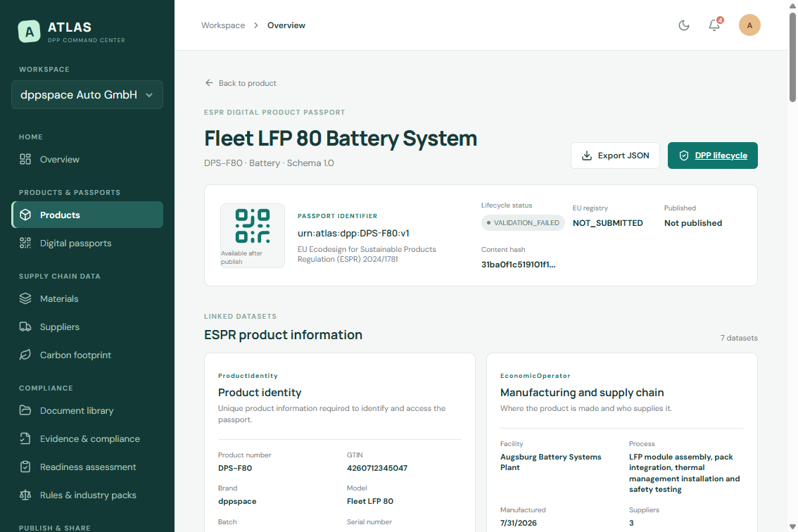Click Augsburg Battery Systems Plant facility
Screen dimensions: 798x532
[x=551, y=462]
